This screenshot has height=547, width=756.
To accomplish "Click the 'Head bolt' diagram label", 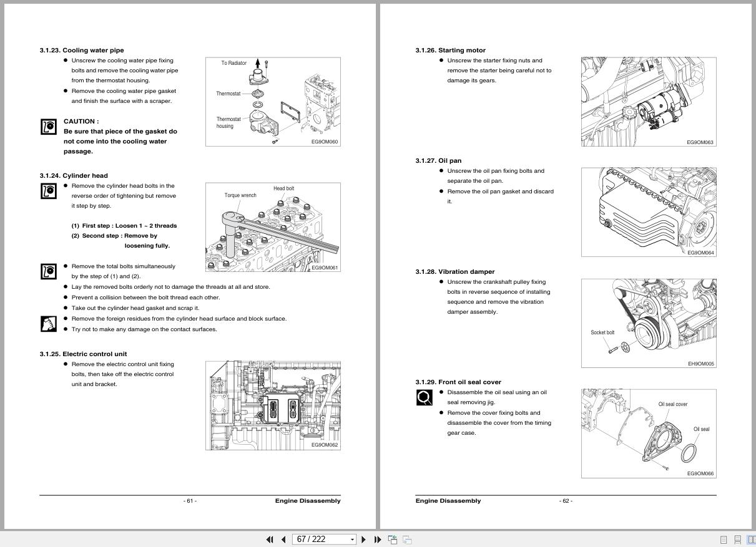I will click(x=283, y=188).
